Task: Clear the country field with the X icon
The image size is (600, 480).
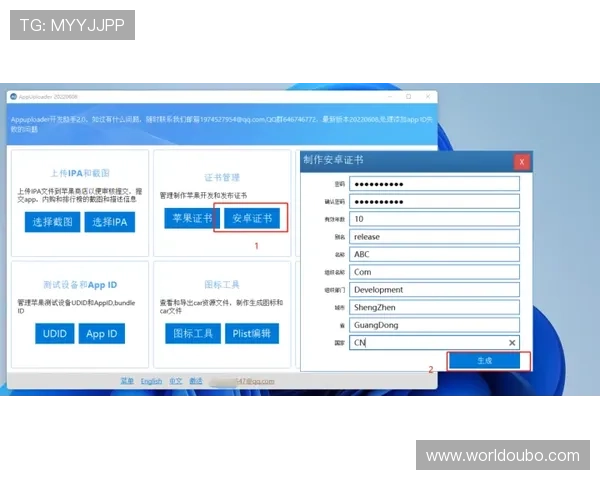Action: point(512,343)
